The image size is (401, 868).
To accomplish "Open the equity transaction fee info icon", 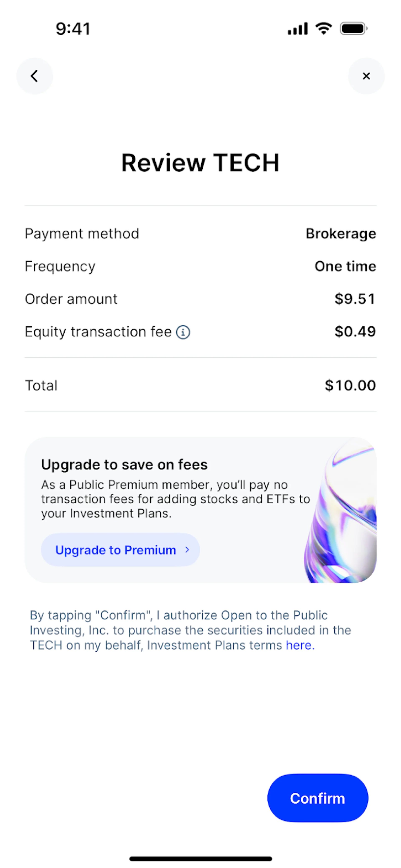I will (183, 332).
